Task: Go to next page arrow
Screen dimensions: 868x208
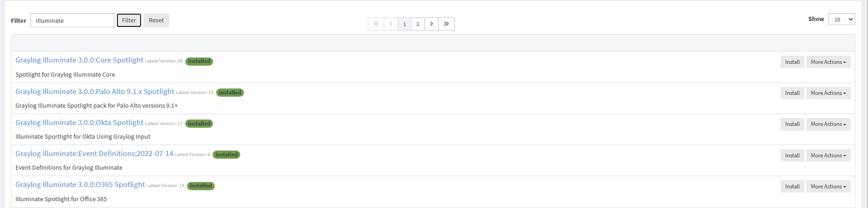Action: pos(431,24)
